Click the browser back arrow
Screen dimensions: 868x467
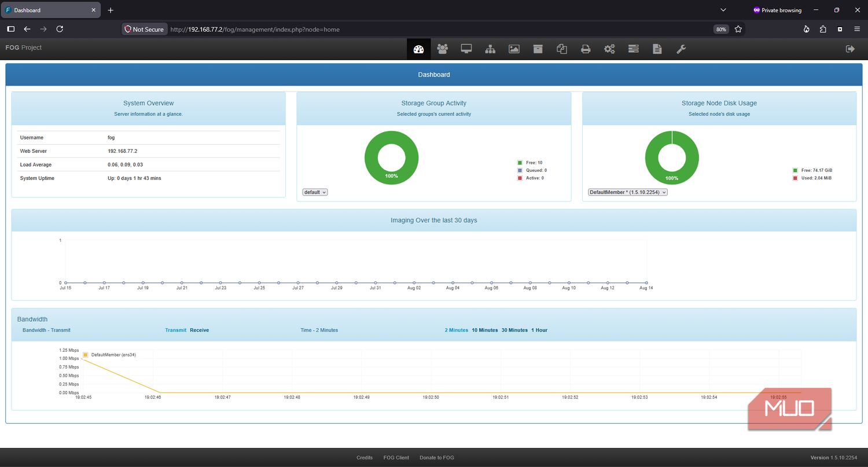point(27,29)
